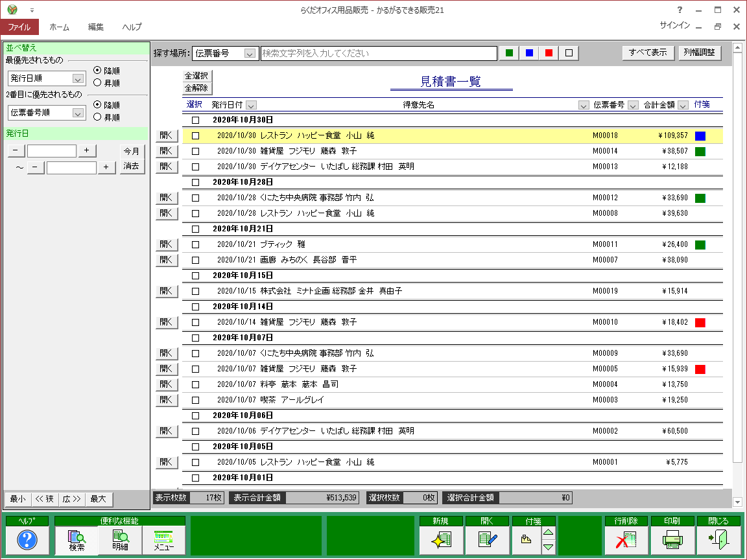Viewport: 747px width, 560px height.
Task: Click the 付箋 up arrow
Action: pos(549,533)
